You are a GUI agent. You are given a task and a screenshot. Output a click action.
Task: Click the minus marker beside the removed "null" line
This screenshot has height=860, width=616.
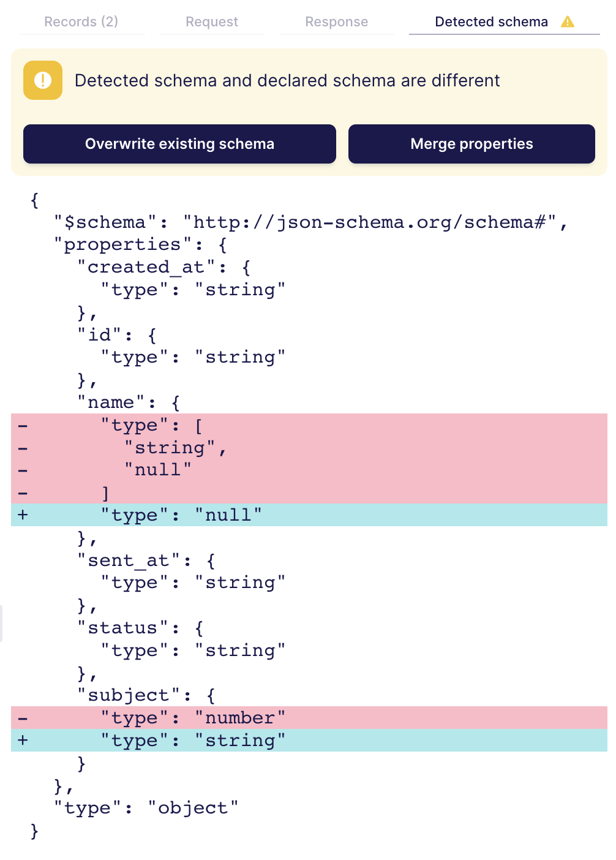pyautogui.click(x=23, y=469)
